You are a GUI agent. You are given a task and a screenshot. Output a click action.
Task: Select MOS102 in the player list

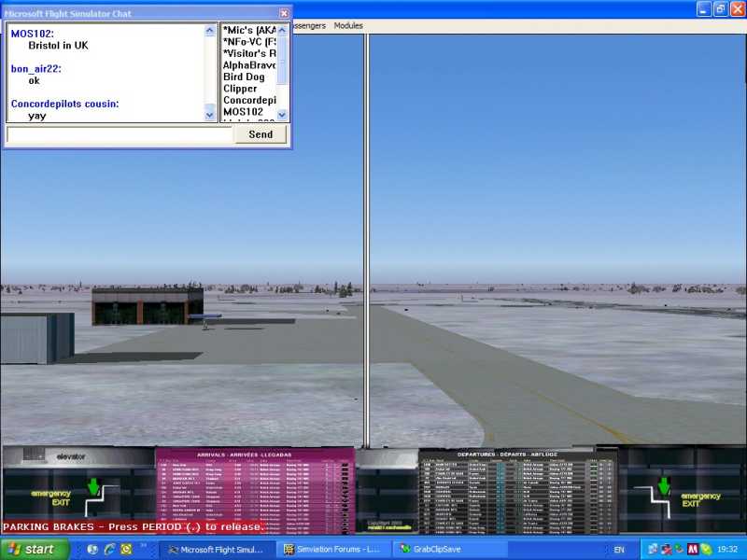(x=244, y=112)
